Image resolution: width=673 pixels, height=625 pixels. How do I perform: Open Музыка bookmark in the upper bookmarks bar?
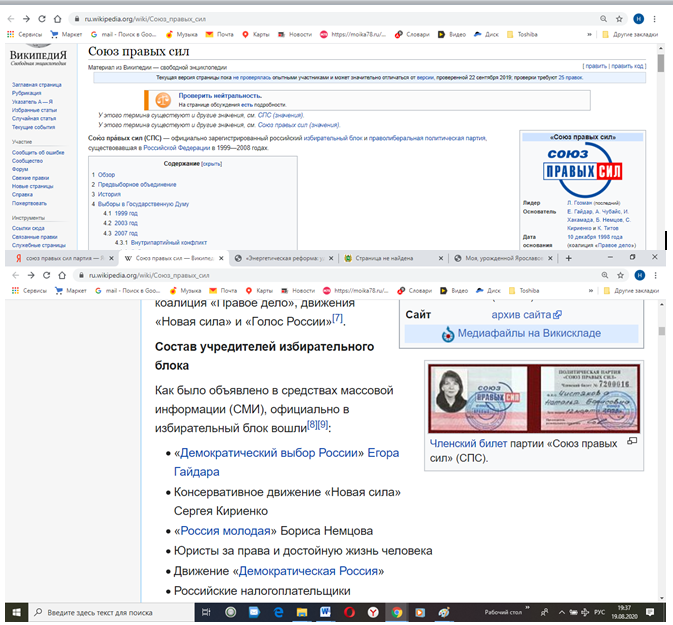click(x=182, y=34)
